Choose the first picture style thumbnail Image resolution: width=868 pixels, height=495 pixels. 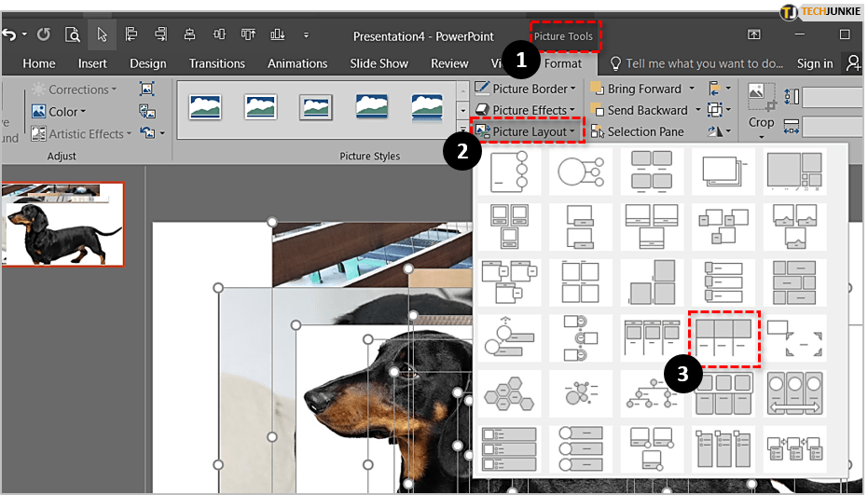205,107
